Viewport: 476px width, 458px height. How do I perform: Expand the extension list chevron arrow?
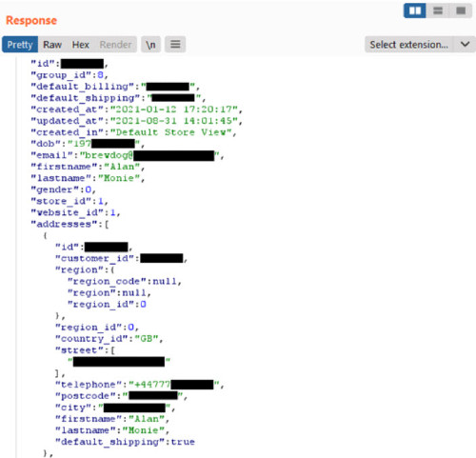click(x=465, y=45)
